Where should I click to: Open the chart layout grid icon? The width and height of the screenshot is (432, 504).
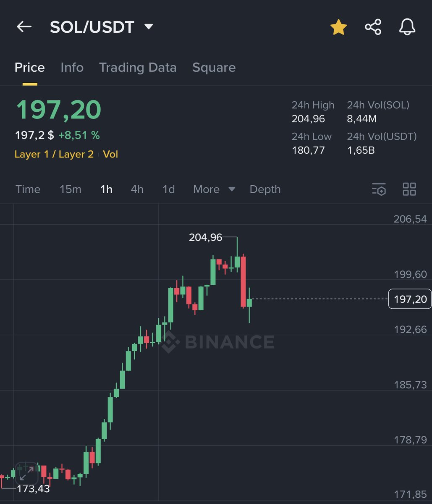pos(409,189)
